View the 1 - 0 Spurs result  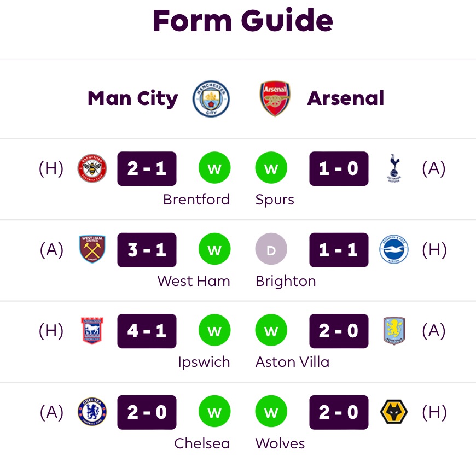[x=339, y=169]
